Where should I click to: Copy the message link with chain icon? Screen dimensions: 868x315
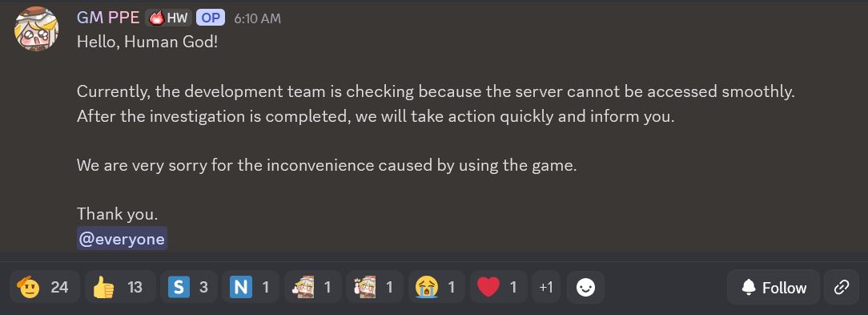point(842,287)
